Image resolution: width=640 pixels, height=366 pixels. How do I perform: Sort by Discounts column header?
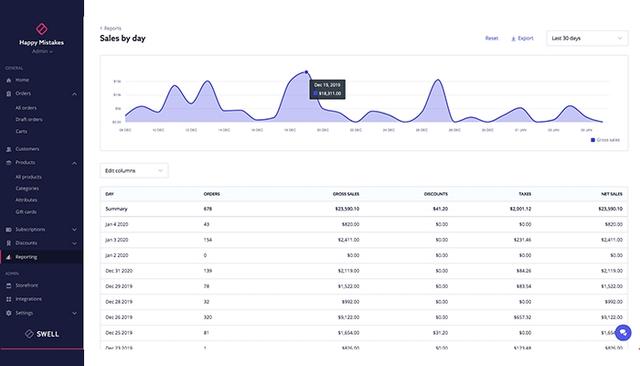[x=436, y=194]
